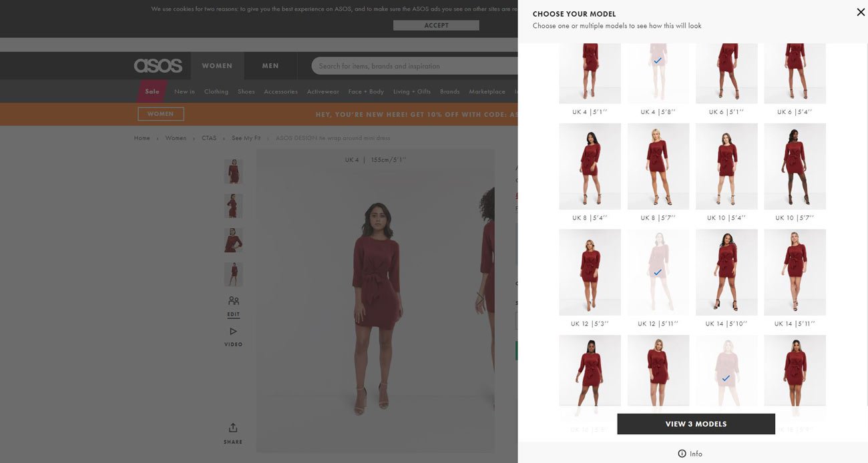Click the VIEW 3 MODELS button
The height and width of the screenshot is (463, 868).
(x=696, y=424)
